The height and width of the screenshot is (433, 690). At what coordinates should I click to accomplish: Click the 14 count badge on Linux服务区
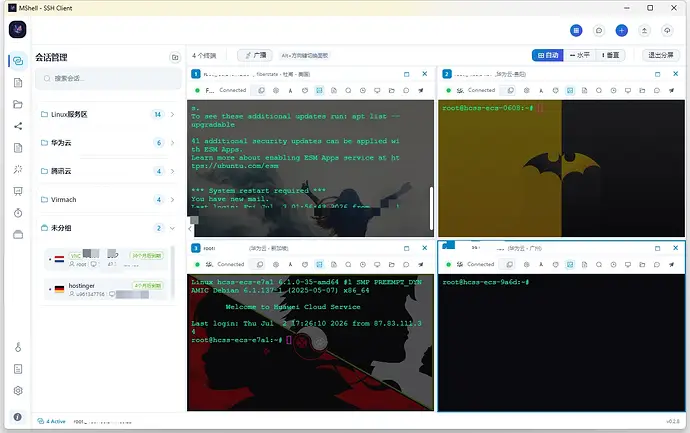pyautogui.click(x=158, y=114)
